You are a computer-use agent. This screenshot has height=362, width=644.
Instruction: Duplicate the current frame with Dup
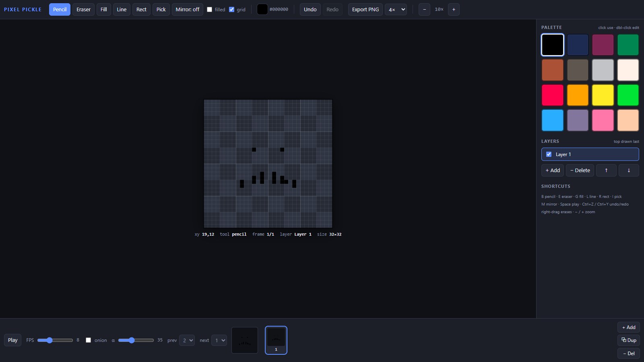click(x=629, y=340)
